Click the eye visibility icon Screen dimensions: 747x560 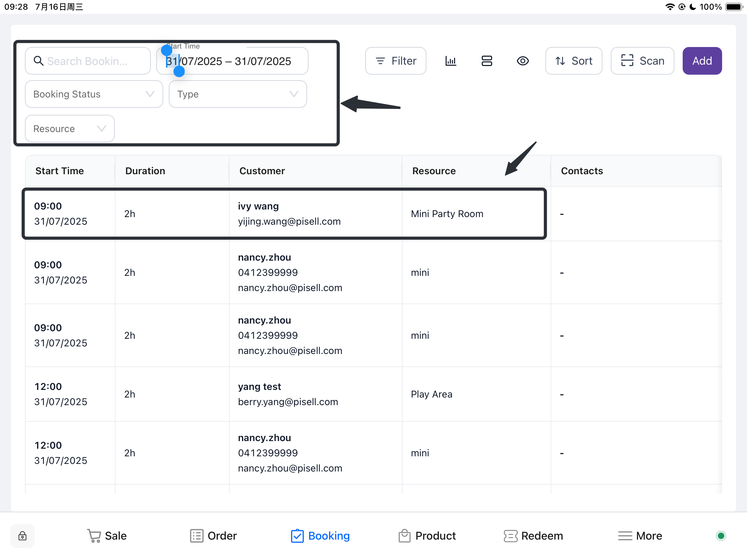point(523,61)
